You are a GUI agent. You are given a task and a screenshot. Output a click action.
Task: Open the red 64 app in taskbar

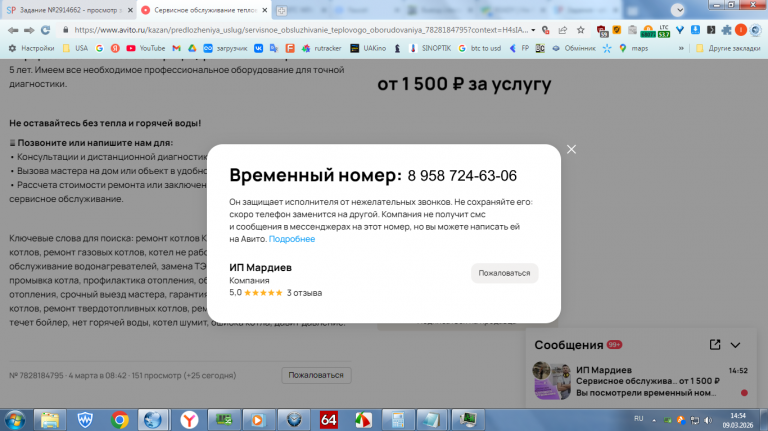pos(328,420)
